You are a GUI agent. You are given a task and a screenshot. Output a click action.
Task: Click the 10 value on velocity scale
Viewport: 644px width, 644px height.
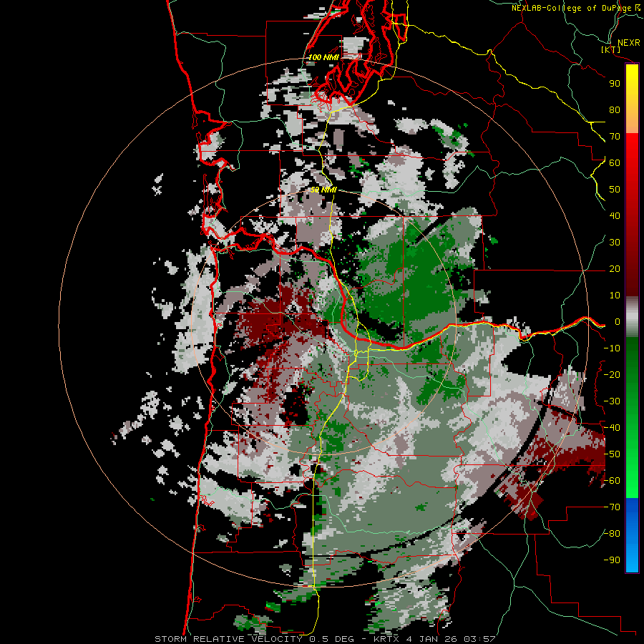[615, 296]
